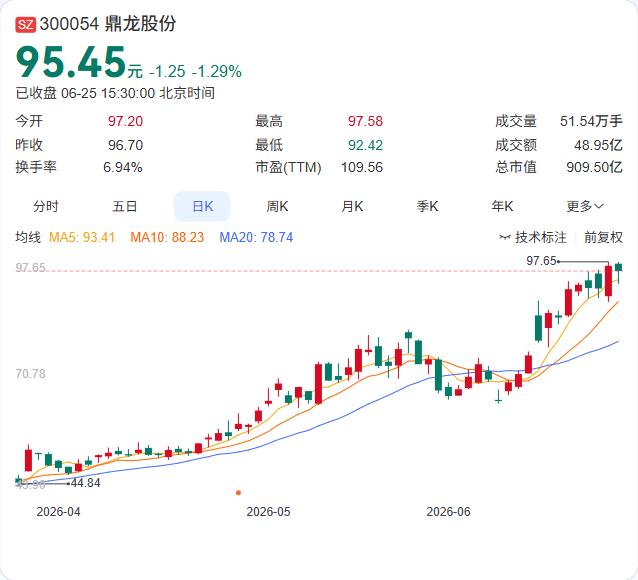This screenshot has width=638, height=580.
Task: Click the 最高 value 97.58
Action: point(365,121)
